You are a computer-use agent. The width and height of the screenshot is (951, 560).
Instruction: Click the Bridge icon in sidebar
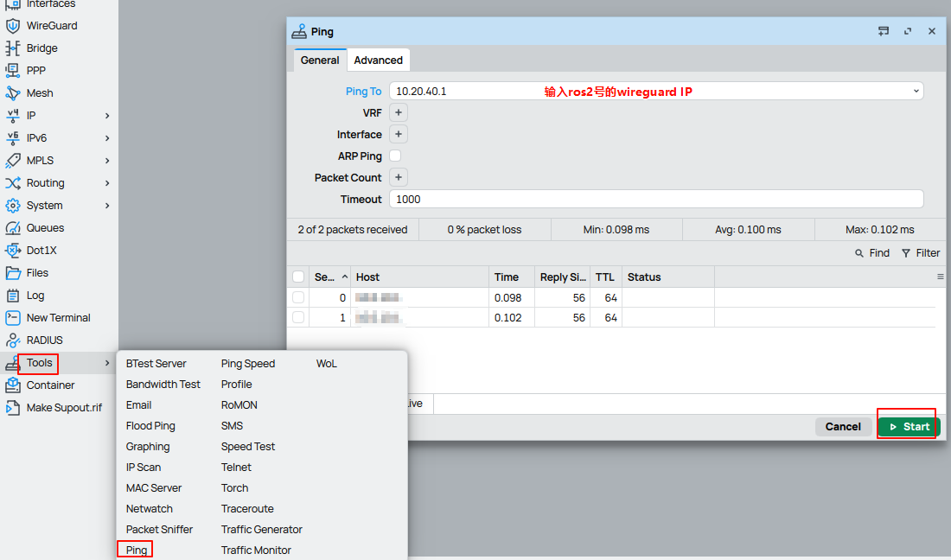[13, 48]
